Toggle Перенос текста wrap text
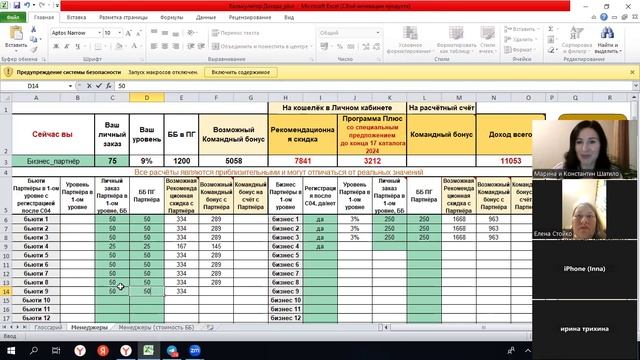Image resolution: width=640 pixels, height=360 pixels. pos(236,33)
